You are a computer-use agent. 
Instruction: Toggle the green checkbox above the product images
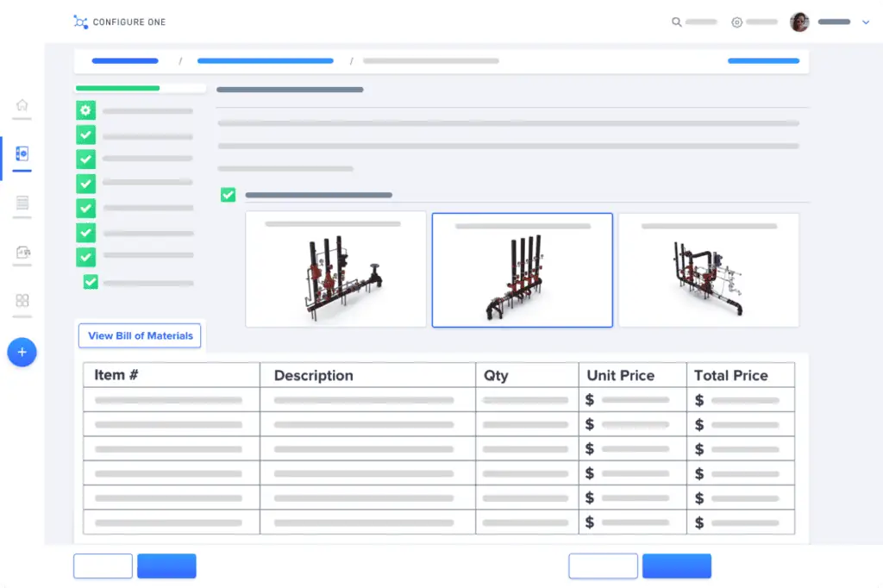tap(228, 195)
